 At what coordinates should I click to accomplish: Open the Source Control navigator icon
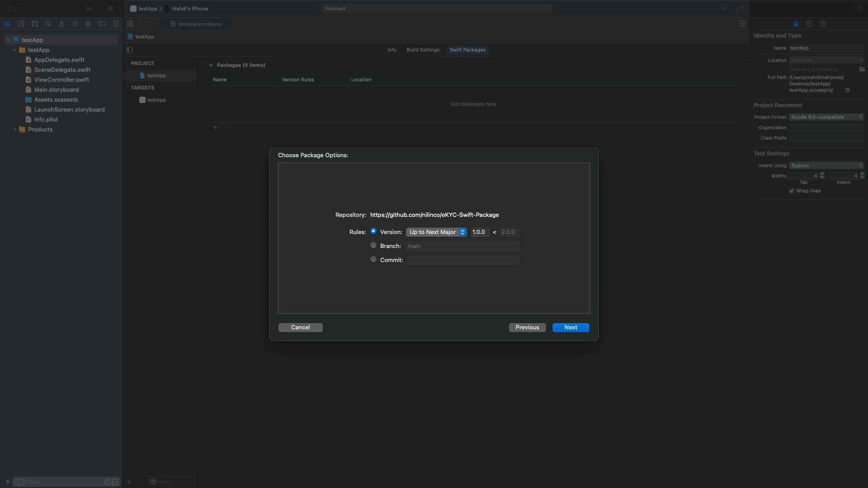pyautogui.click(x=21, y=24)
